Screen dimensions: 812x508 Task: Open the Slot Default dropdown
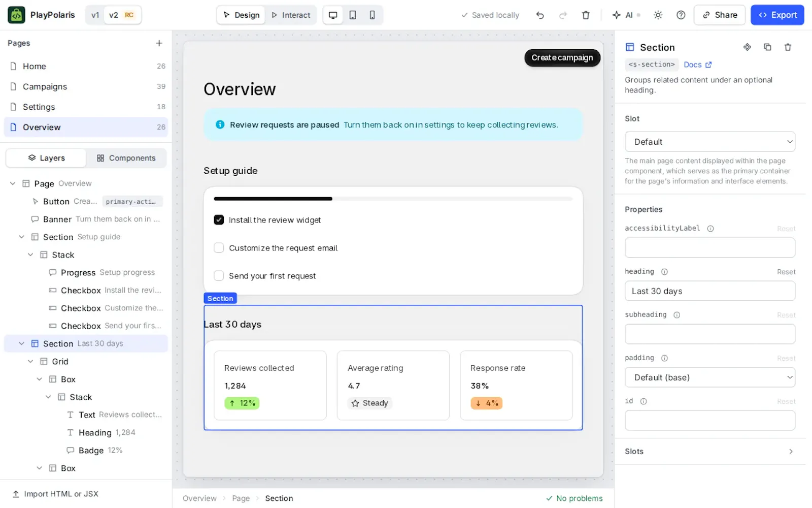(x=710, y=142)
